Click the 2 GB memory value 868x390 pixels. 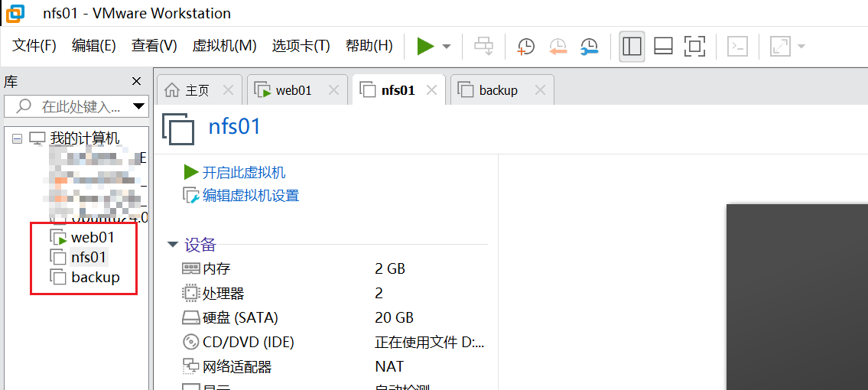coord(390,269)
